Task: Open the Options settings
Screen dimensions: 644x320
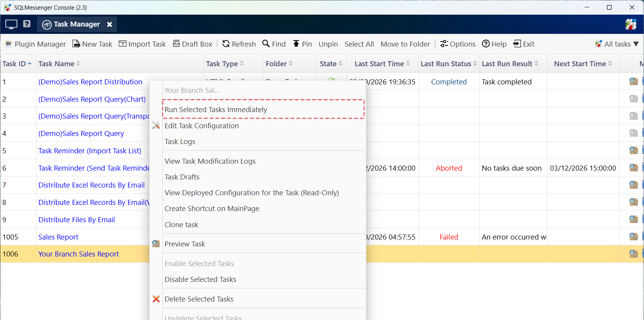Action: pos(458,44)
